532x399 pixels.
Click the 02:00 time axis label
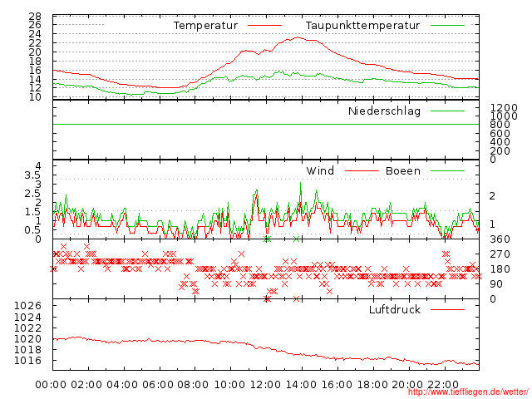pyautogui.click(x=86, y=385)
